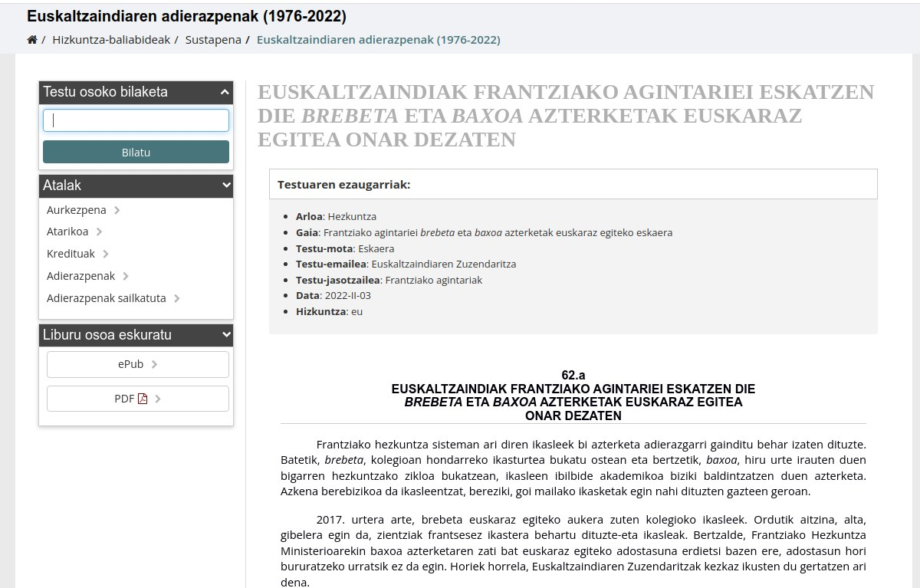Go to home via breadcrumb house icon
920x588 pixels.
[32, 40]
